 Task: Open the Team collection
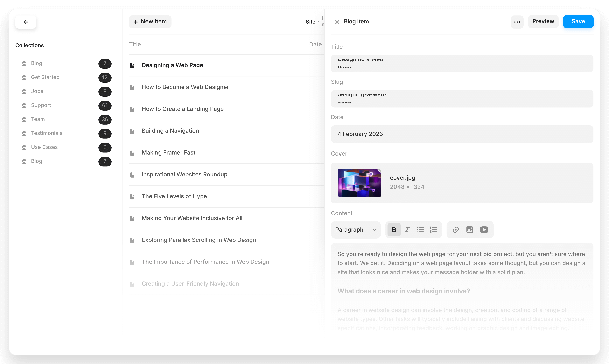pos(38,119)
